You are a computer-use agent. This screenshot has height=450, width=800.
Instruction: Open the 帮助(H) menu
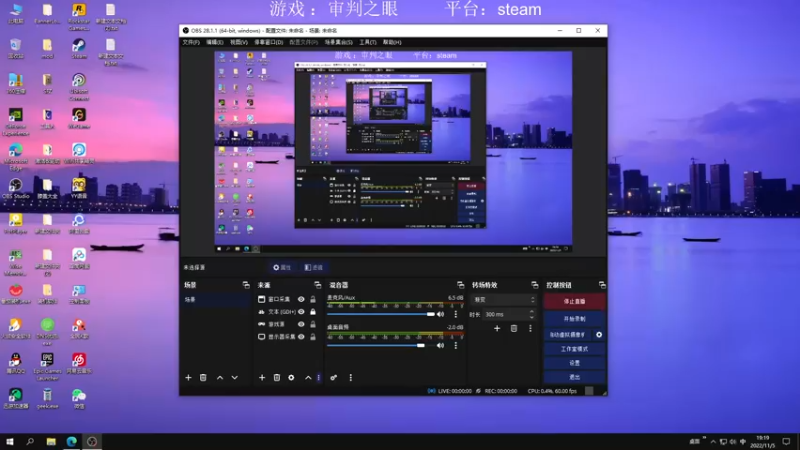(x=392, y=42)
